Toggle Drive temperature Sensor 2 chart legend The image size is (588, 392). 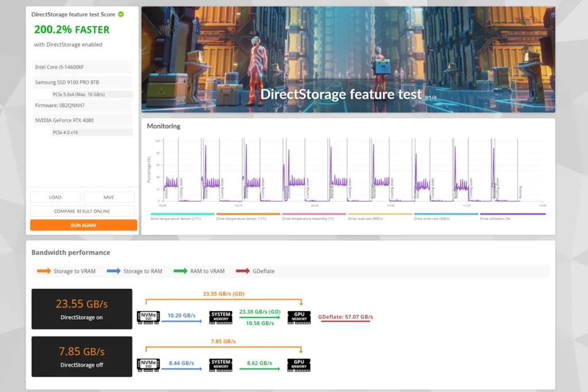(x=182, y=216)
